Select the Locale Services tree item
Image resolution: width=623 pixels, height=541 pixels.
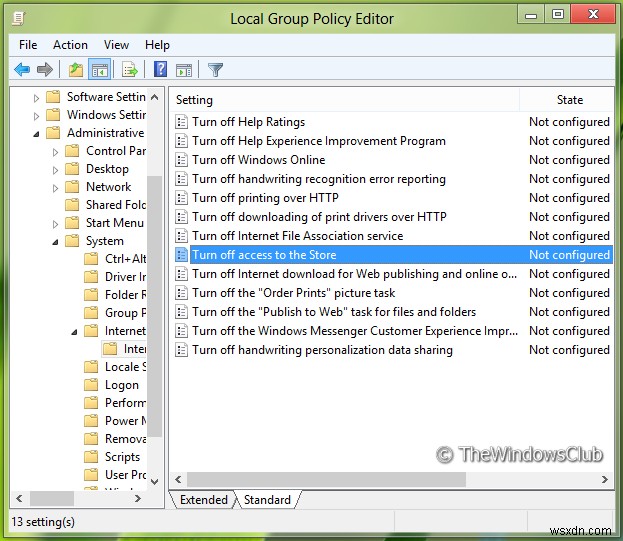click(125, 367)
